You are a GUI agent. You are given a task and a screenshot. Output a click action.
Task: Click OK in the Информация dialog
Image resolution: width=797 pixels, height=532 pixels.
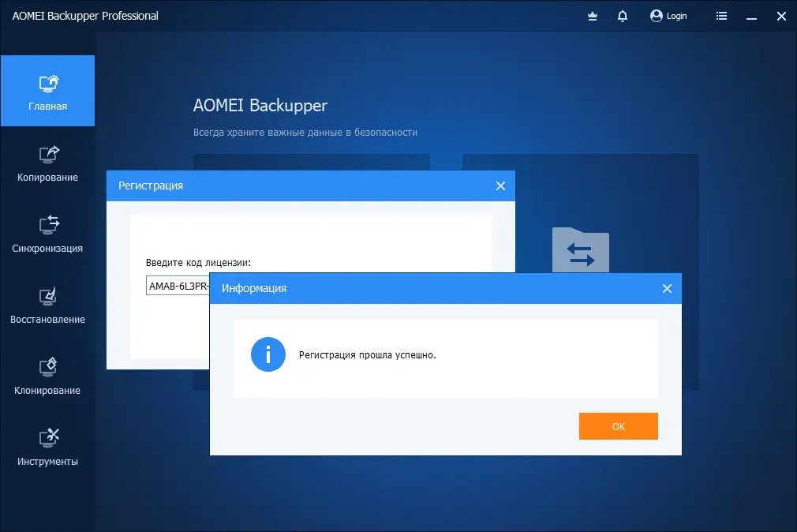pos(618,426)
